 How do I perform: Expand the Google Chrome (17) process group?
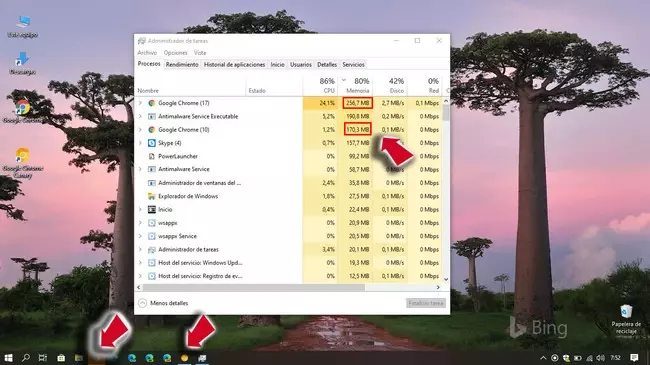[x=140, y=103]
